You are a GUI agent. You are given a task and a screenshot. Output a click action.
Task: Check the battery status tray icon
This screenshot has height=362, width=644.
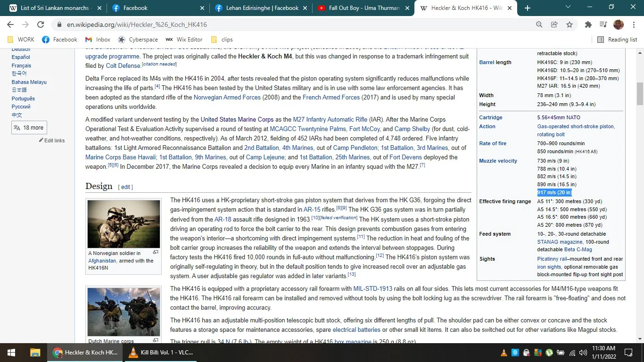pyautogui.click(x=561, y=352)
